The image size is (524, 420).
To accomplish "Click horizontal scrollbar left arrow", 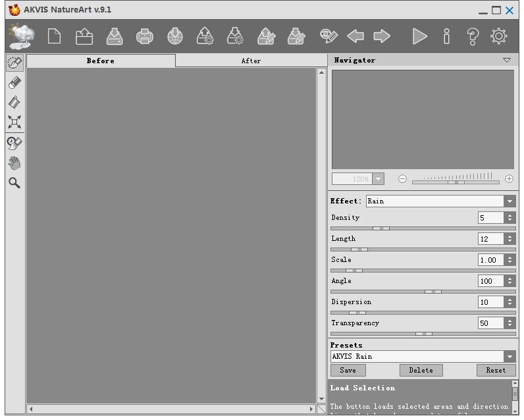I will tap(31, 409).
